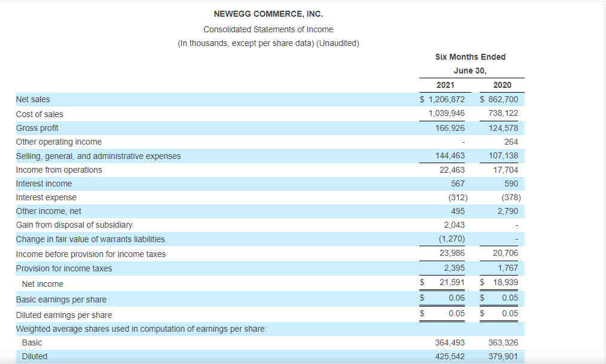Select Other income, net value 2,790
Viewport: 606px width, 364px height.
(x=508, y=211)
